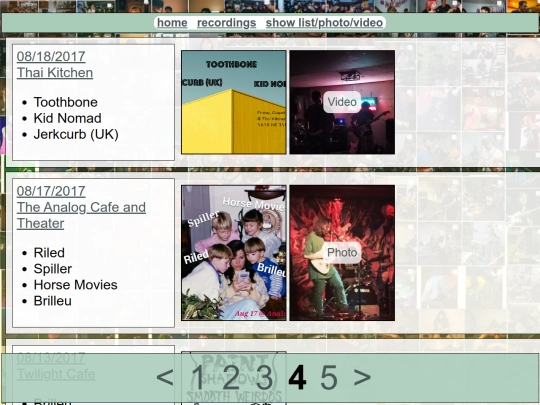The image size is (540, 405).
Task: Go to previous page arrow
Action: (x=165, y=377)
